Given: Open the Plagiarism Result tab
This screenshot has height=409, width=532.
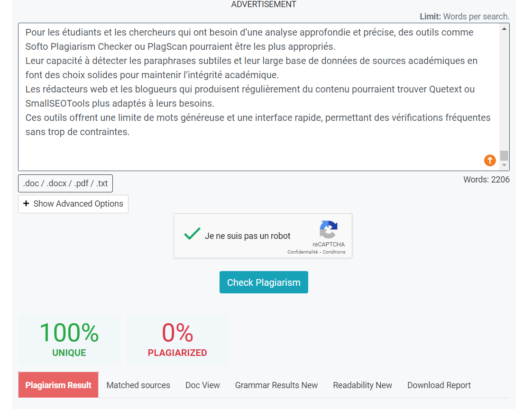Looking at the screenshot, I should tap(58, 385).
